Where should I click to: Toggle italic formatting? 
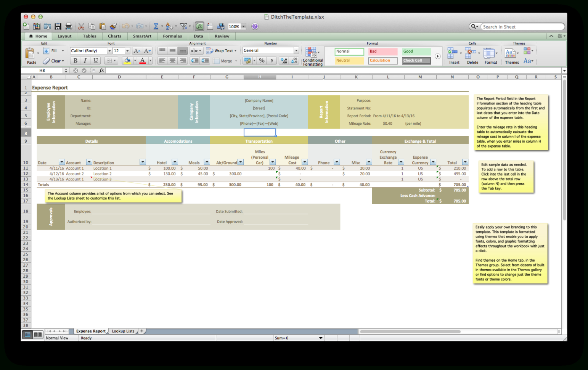pos(85,60)
